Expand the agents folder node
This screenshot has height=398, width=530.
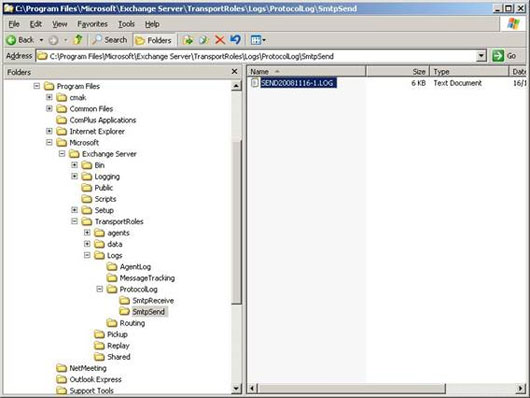[87, 233]
